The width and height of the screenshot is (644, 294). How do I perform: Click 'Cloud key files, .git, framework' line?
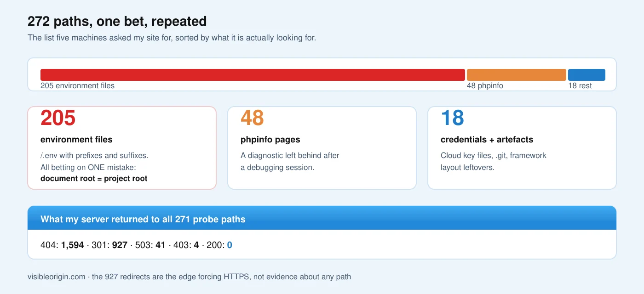pos(494,156)
